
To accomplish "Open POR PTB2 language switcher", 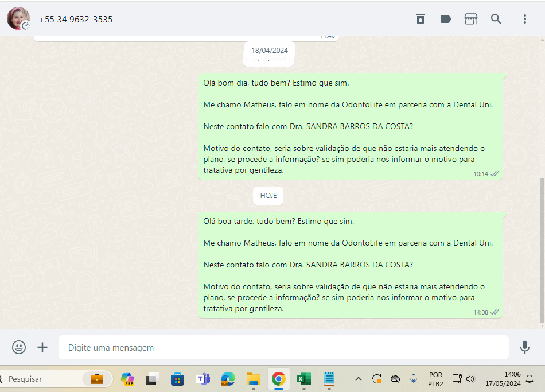I will (x=435, y=379).
